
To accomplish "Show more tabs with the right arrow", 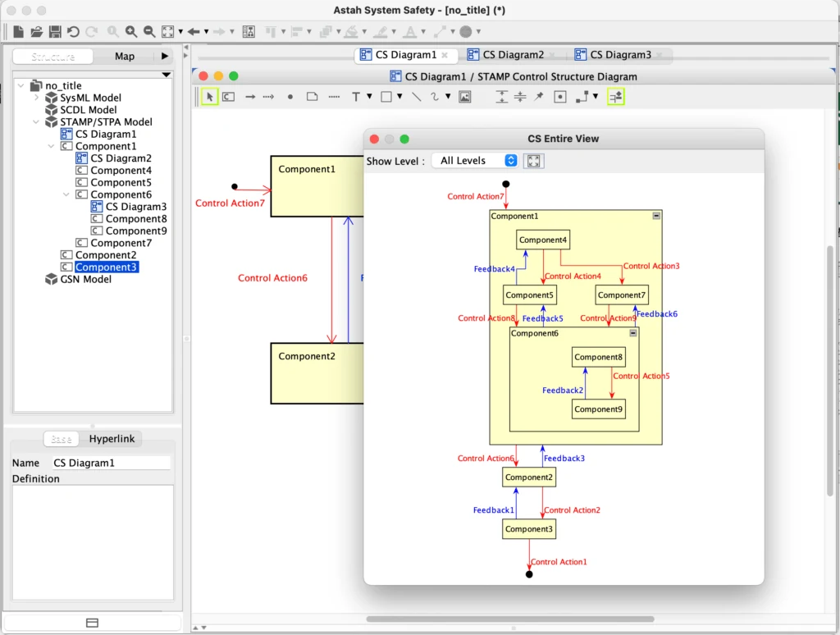I will click(x=164, y=56).
